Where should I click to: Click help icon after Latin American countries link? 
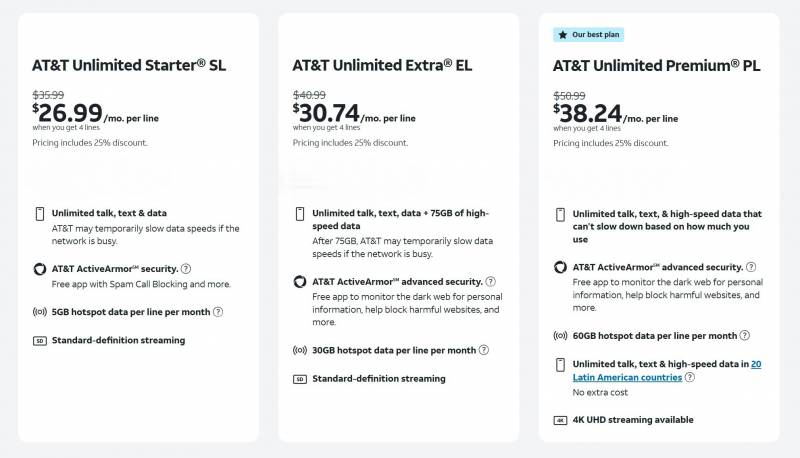coord(690,378)
